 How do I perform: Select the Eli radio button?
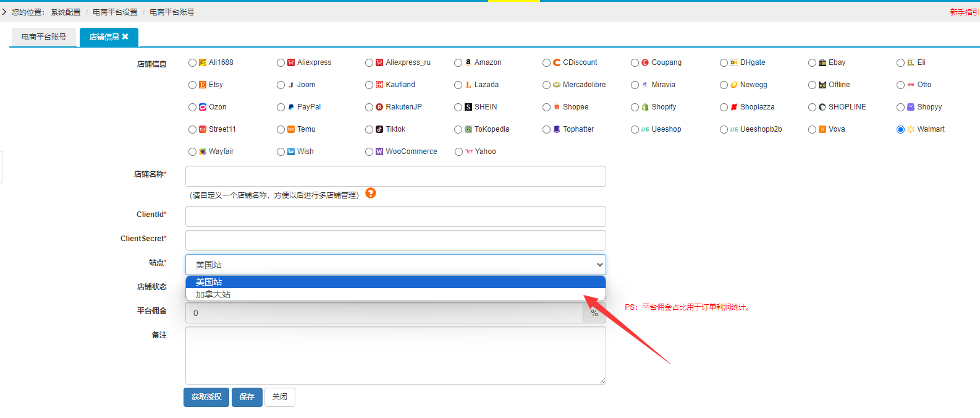(x=901, y=62)
